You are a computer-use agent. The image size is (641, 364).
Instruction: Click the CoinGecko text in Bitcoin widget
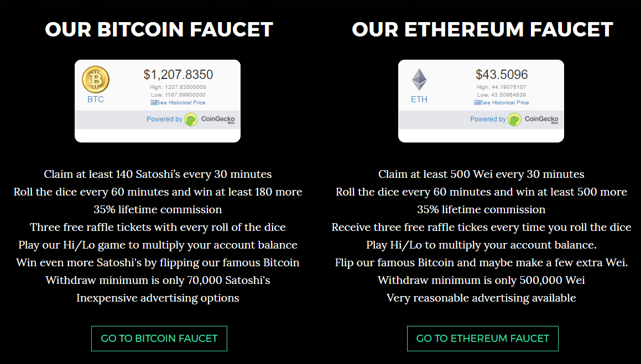[x=218, y=119]
